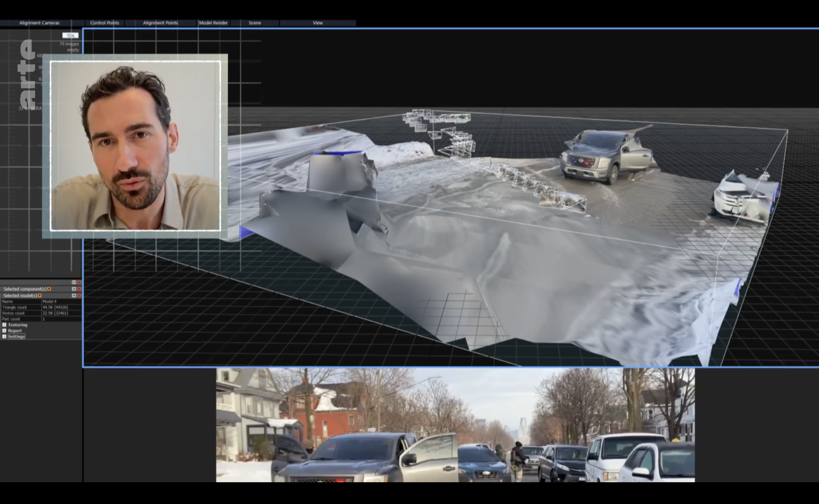Screen dimensions: 819x504
Task: Click the Vertex count label
Action: [13, 313]
